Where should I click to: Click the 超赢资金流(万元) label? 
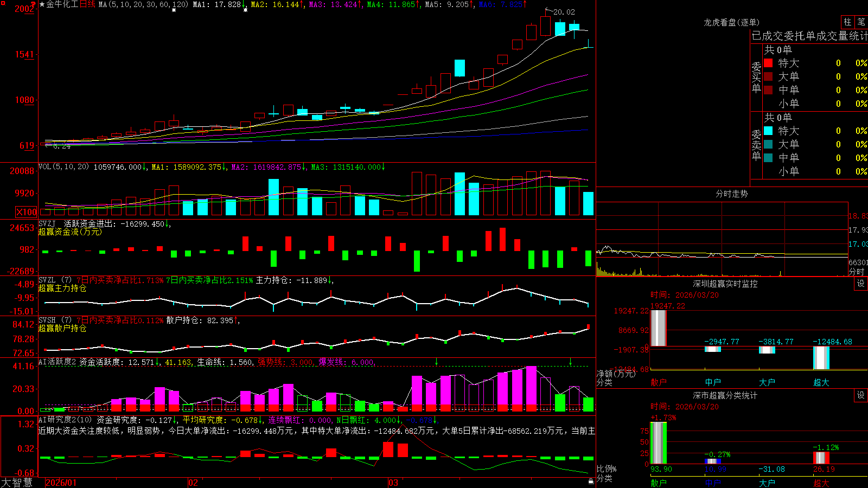coord(70,232)
